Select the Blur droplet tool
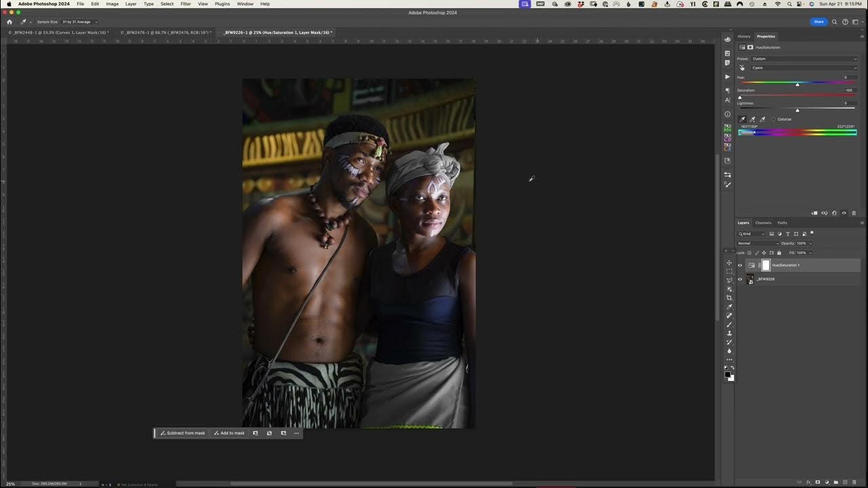 tap(729, 350)
